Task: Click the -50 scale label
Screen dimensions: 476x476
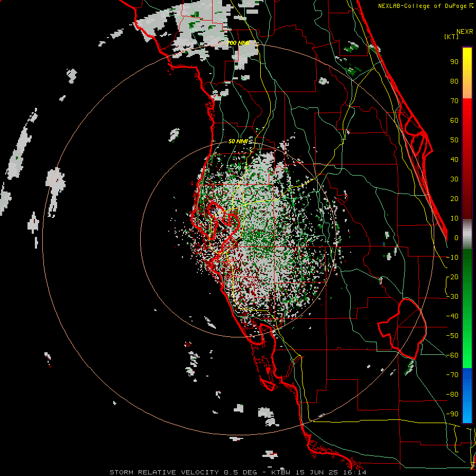Action: point(453,336)
